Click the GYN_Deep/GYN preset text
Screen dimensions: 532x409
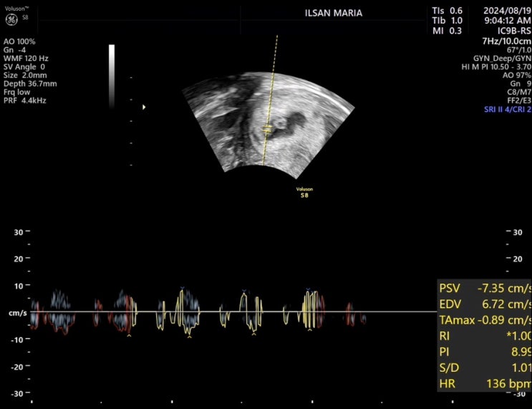(502, 59)
